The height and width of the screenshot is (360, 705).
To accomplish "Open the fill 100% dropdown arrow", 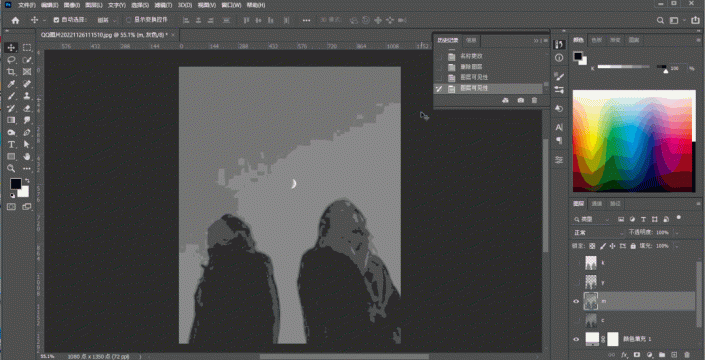I will point(676,246).
